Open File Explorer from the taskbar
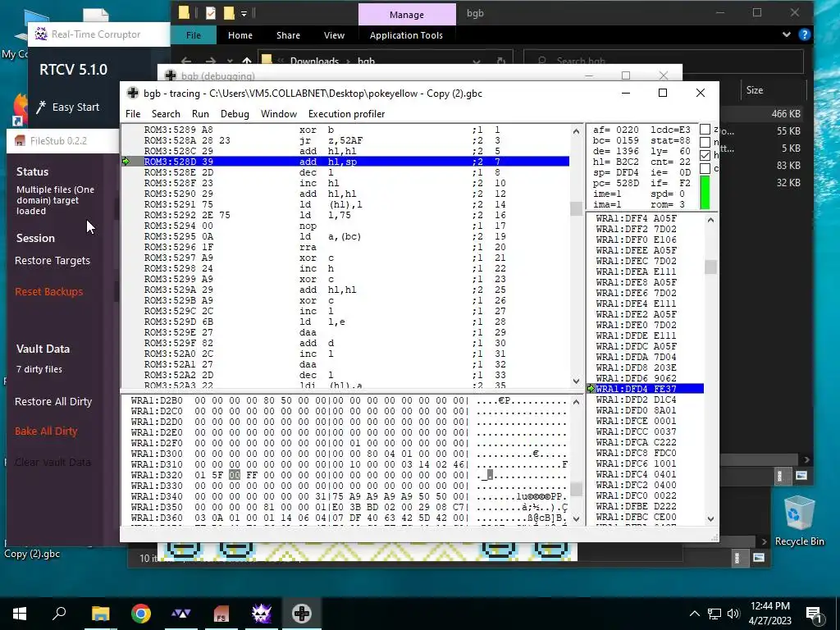The width and height of the screenshot is (840, 630). tap(100, 614)
